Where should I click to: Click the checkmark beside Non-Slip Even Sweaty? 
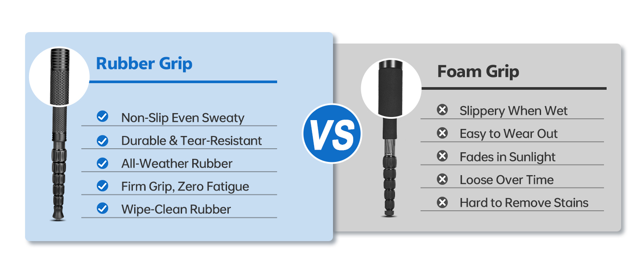[x=102, y=117]
